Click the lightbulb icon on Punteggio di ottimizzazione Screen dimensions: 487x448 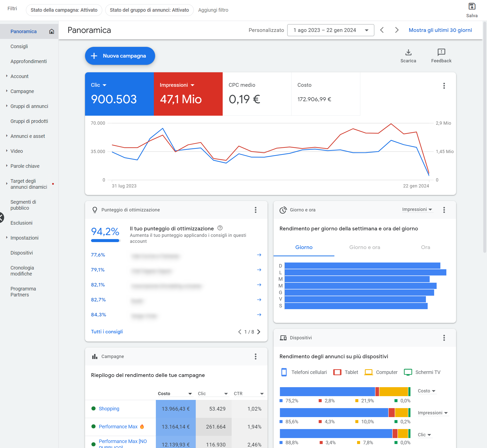click(x=95, y=210)
